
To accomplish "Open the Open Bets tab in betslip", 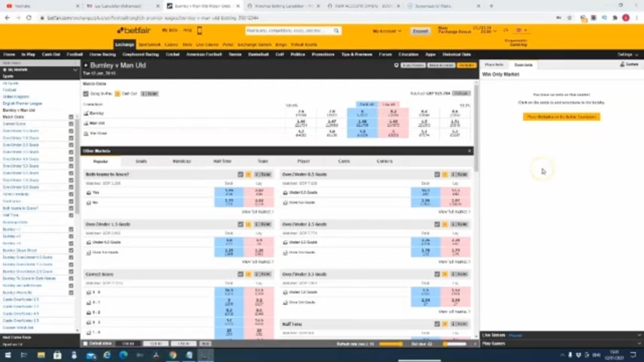I will [x=523, y=65].
